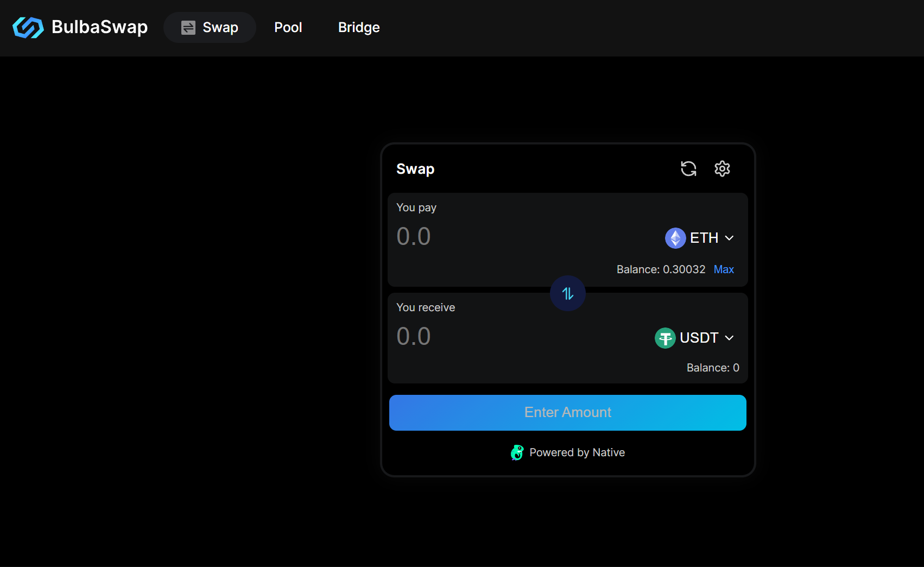Viewport: 924px width, 567px height.
Task: Open token selector via ETH label
Action: point(704,238)
